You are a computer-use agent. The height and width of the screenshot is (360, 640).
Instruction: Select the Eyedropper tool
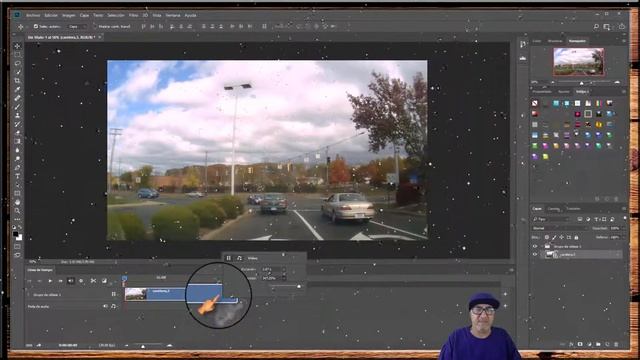[17, 89]
